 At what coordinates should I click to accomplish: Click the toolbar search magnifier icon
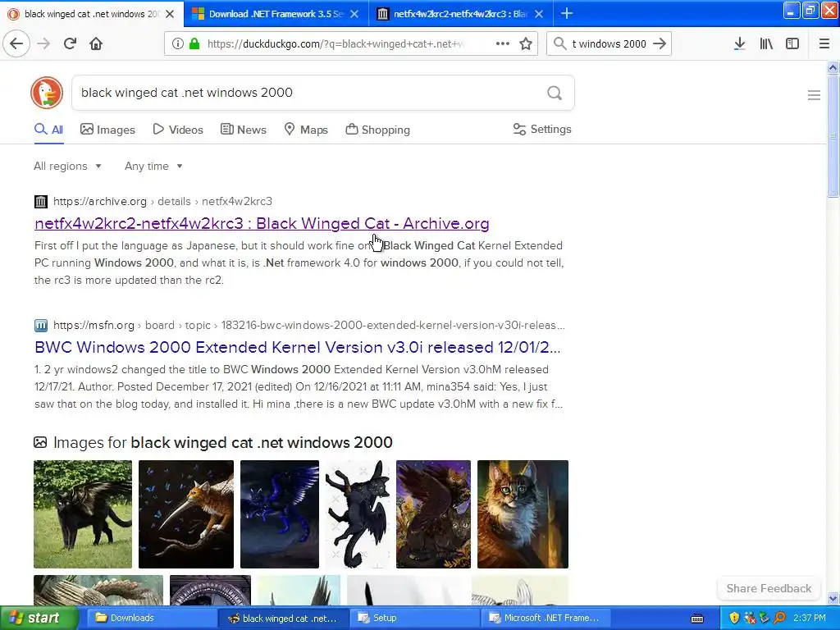[559, 44]
